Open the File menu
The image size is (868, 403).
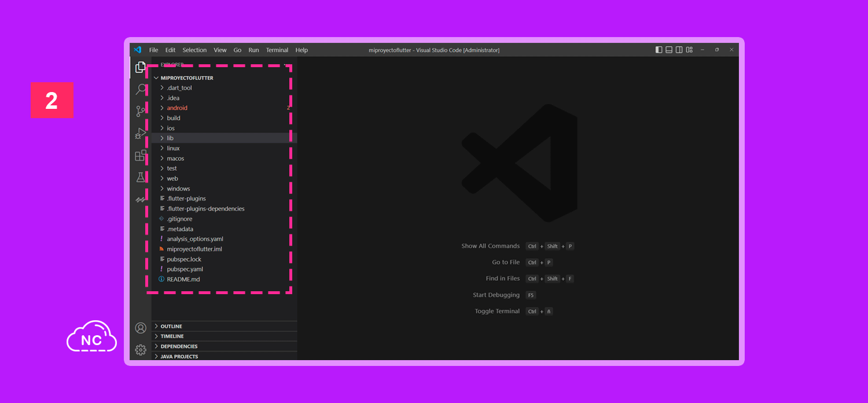(x=153, y=50)
